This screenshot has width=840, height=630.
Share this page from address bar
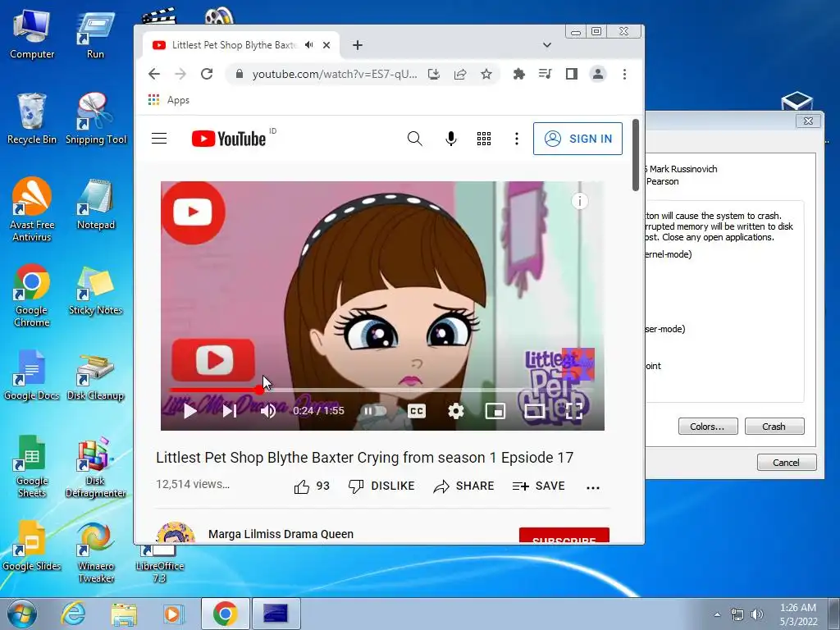[x=460, y=74]
